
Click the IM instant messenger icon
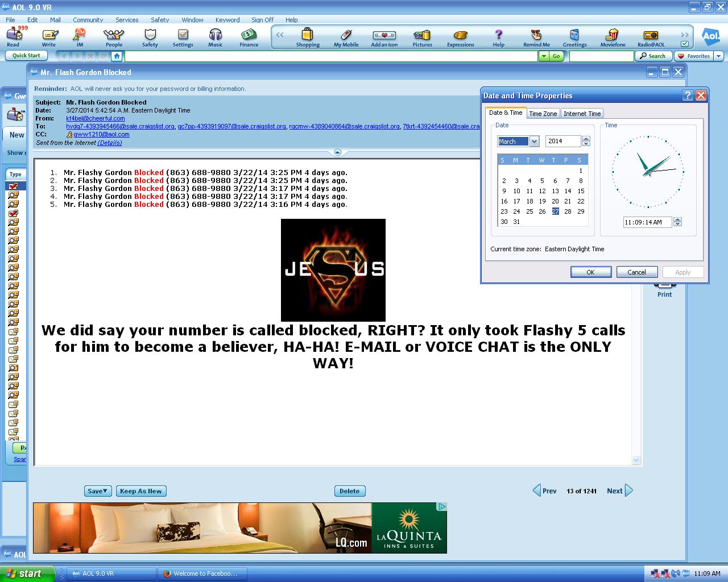pyautogui.click(x=80, y=37)
